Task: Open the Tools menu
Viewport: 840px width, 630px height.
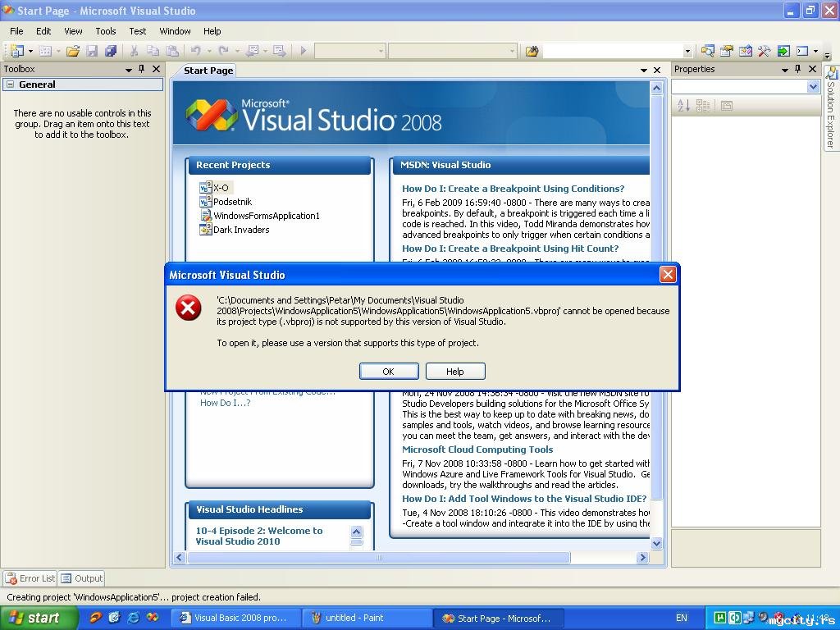Action: click(106, 31)
